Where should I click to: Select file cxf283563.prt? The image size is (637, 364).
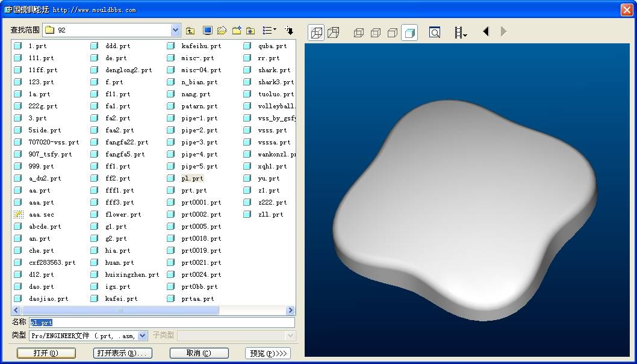pyautogui.click(x=52, y=262)
